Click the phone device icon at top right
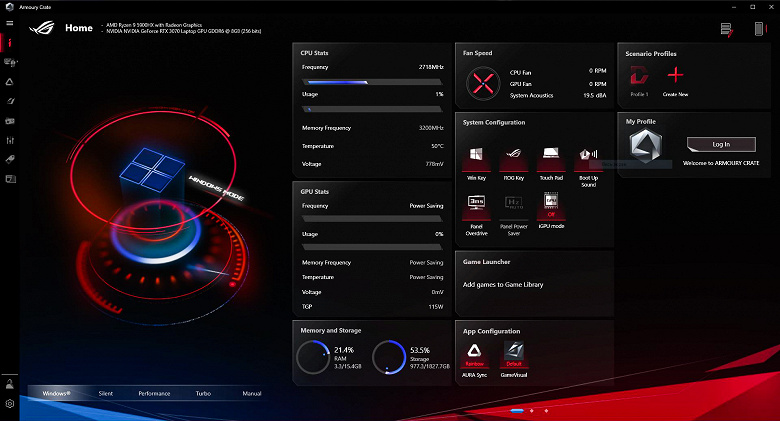 tap(759, 30)
